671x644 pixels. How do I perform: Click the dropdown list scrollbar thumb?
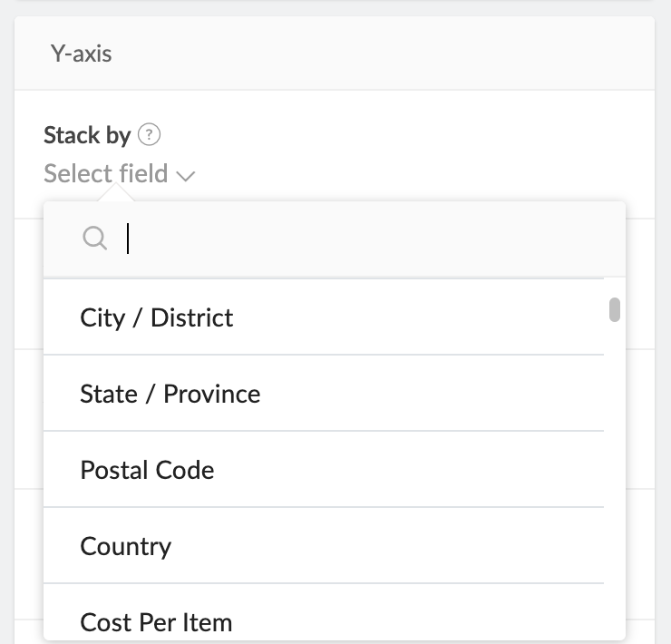coord(615,309)
